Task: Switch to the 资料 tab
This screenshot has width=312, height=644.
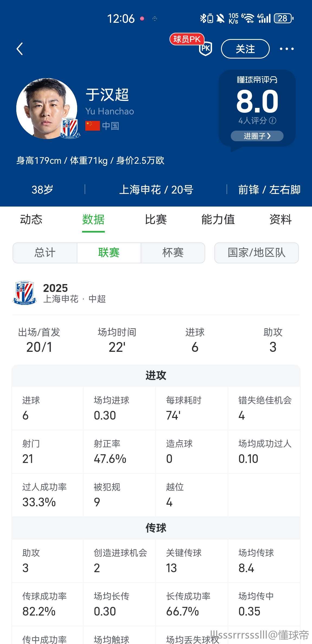Action: click(x=280, y=220)
